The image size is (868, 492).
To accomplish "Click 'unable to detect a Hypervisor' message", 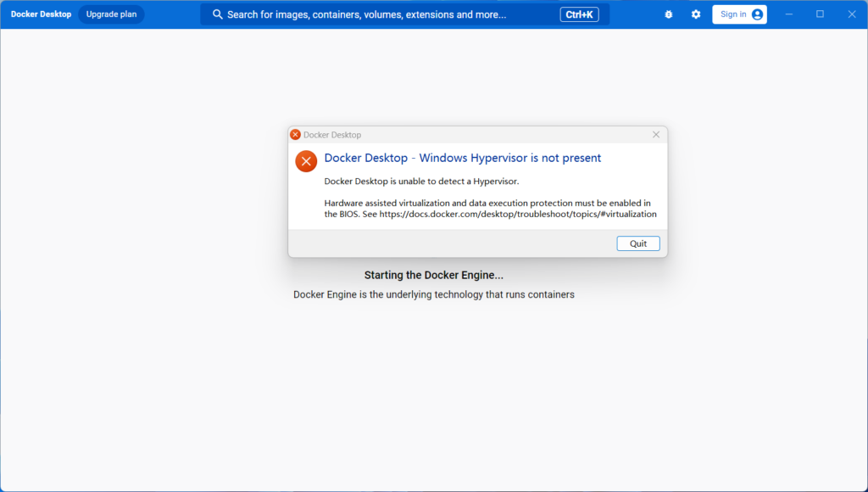I will [421, 182].
